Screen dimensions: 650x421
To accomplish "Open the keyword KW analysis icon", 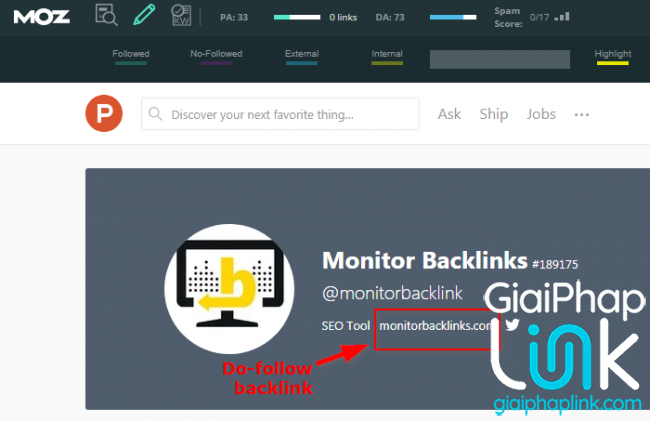I will tap(181, 15).
